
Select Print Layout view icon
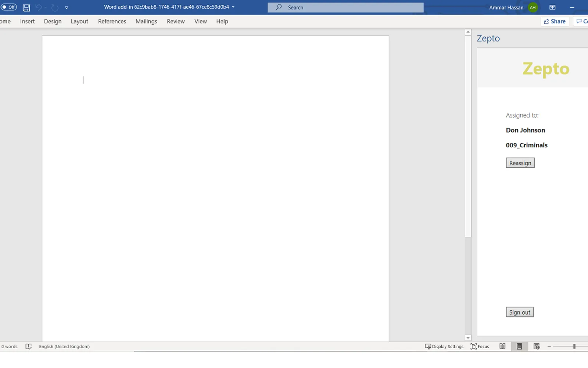[519, 346]
